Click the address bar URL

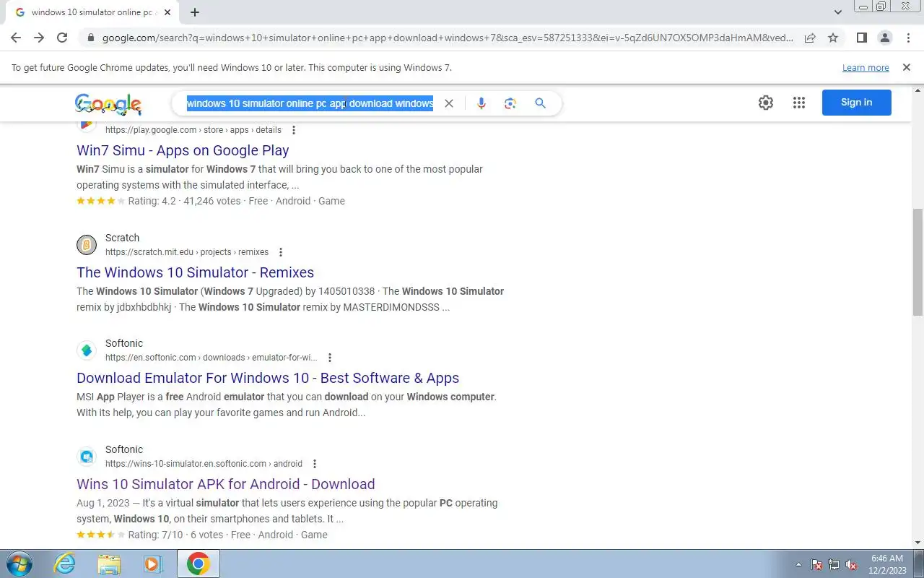(x=448, y=38)
